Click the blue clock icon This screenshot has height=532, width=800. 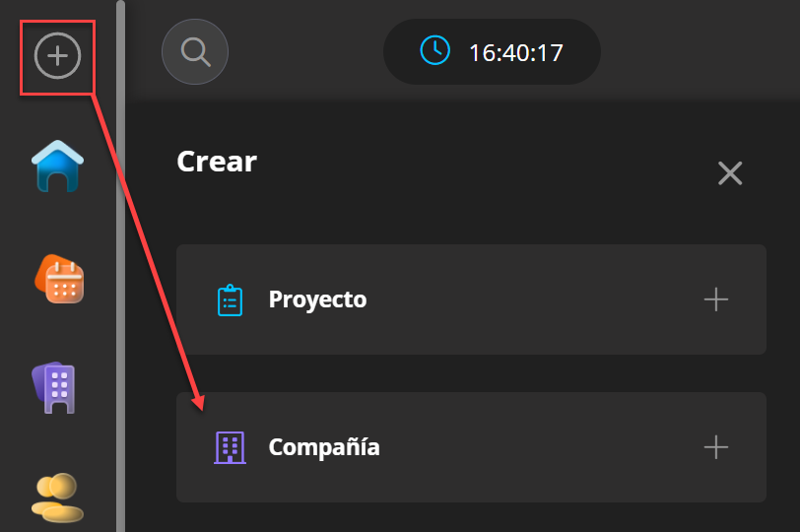pyautogui.click(x=434, y=51)
